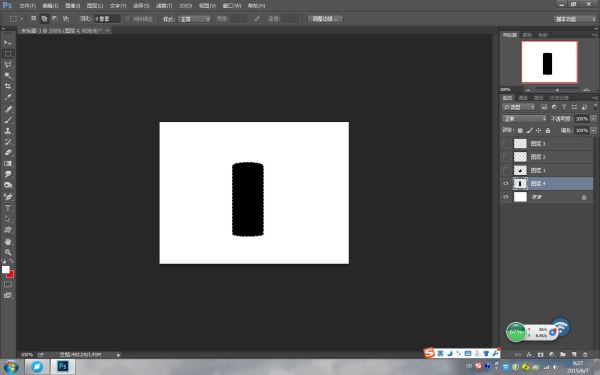Select layer 图层 3 row

tap(547, 143)
